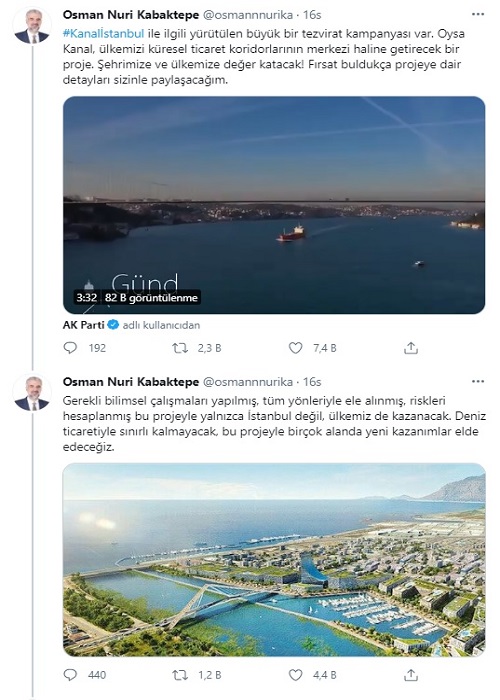This screenshot has height=700, width=500.
Task: Open the 16s timestamp of second tweet
Action: click(x=312, y=382)
